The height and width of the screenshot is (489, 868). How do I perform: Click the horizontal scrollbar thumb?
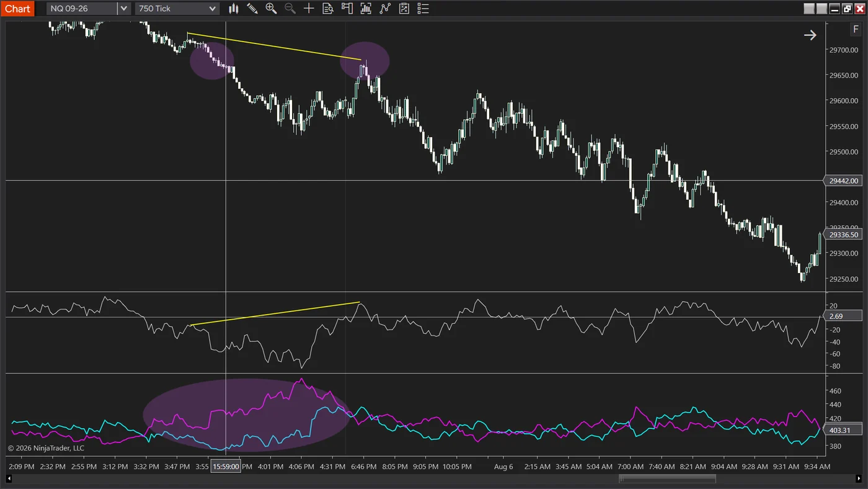pos(667,478)
